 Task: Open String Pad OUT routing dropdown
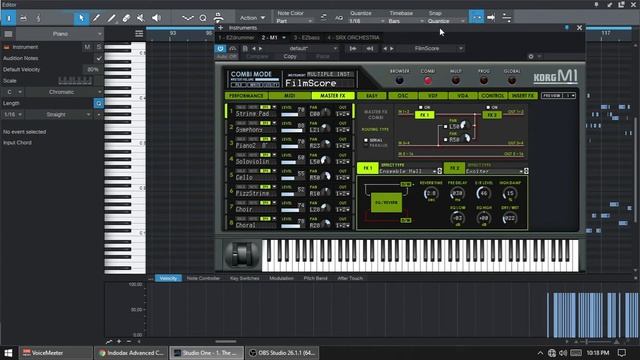click(342, 114)
